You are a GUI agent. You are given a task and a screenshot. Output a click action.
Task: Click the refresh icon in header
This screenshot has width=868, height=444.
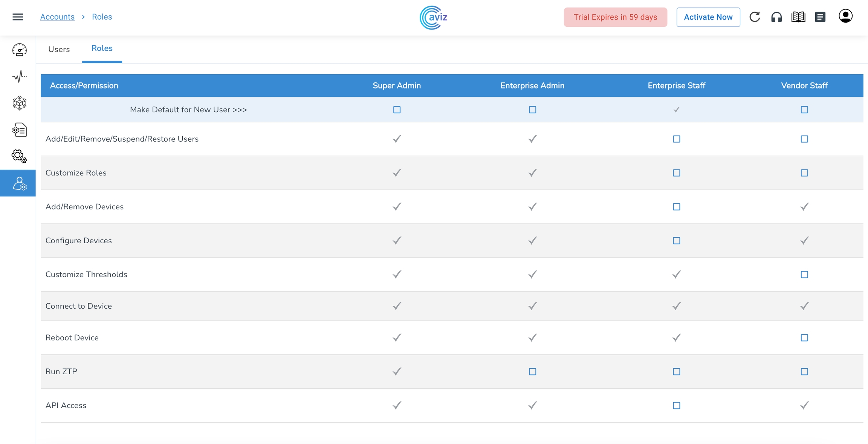point(755,17)
